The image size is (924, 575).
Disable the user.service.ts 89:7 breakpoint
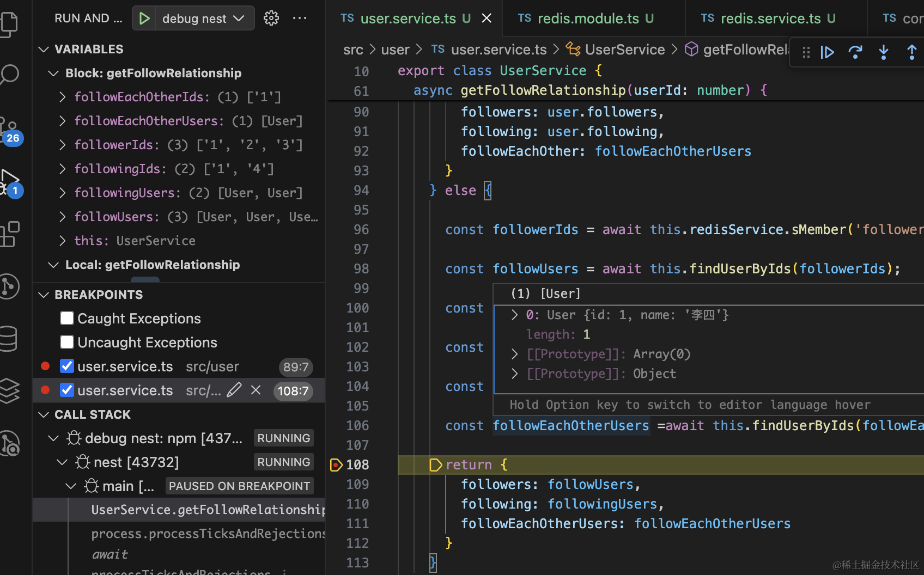[x=67, y=366]
